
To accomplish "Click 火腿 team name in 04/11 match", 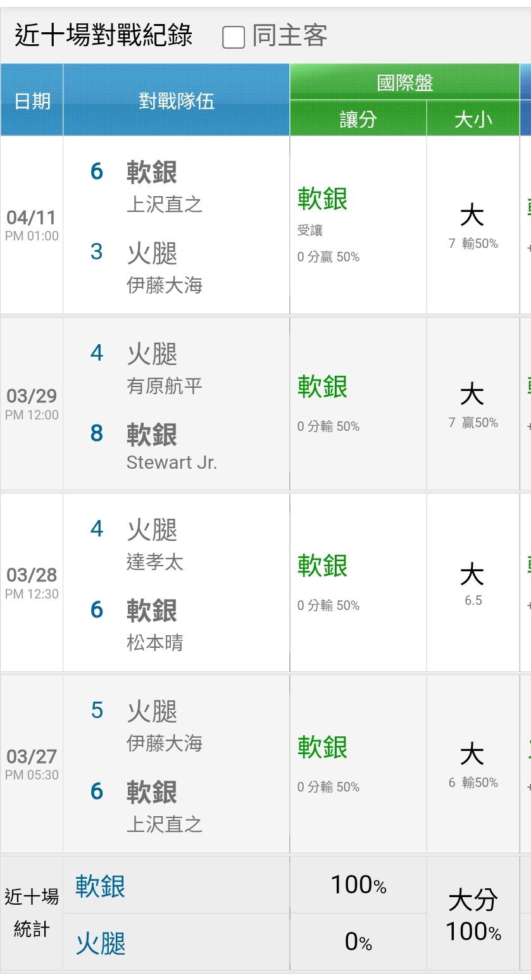I will 152,253.
